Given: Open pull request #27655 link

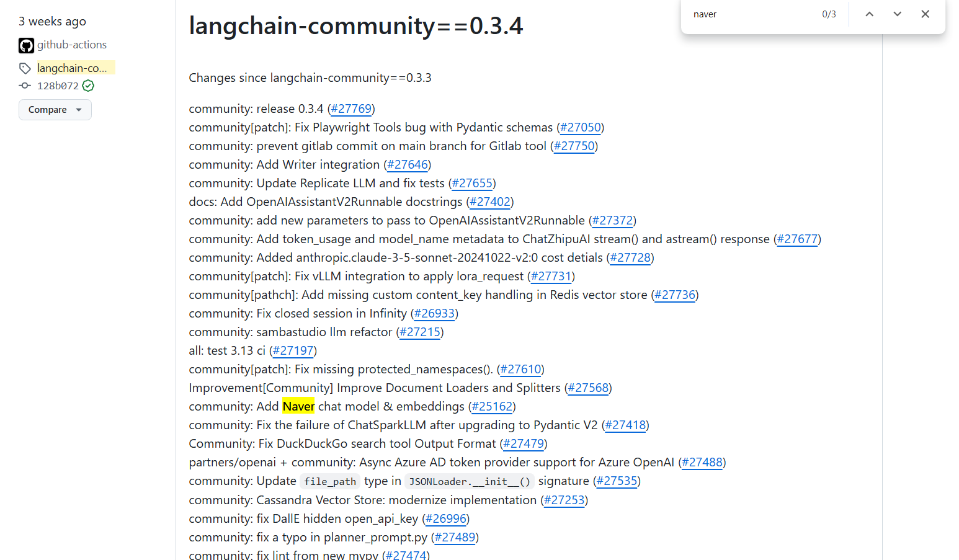Looking at the screenshot, I should pyautogui.click(x=472, y=184).
